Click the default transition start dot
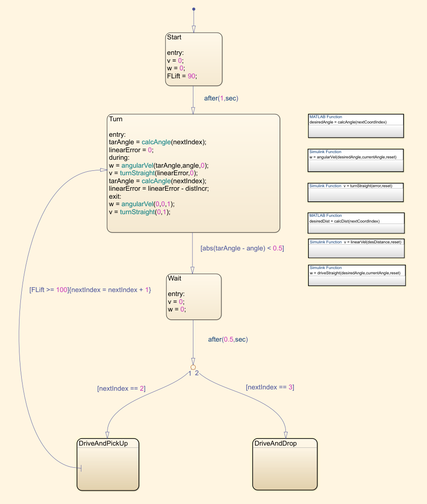This screenshot has width=427, height=504. tap(193, 9)
